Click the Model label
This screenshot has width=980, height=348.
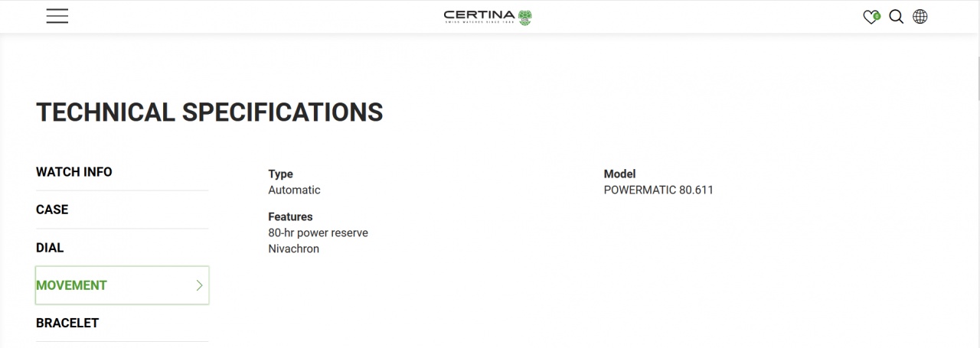coord(619,174)
